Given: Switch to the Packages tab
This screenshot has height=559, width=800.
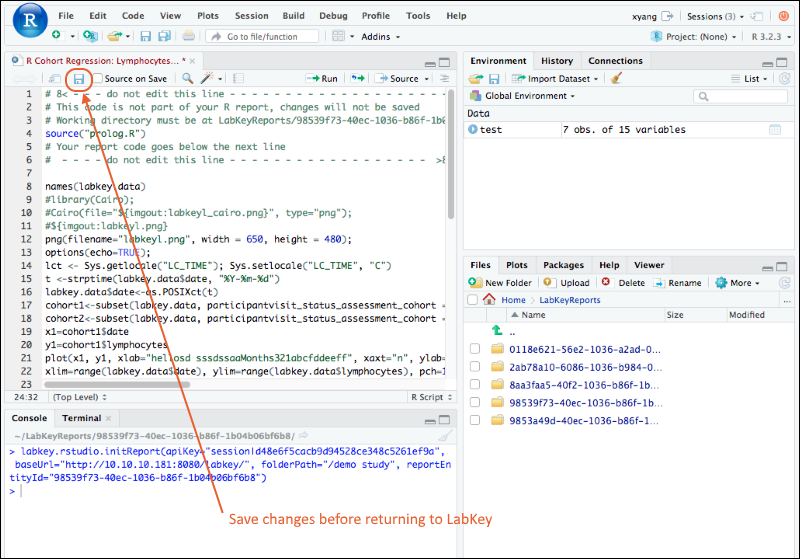Looking at the screenshot, I should 563,265.
